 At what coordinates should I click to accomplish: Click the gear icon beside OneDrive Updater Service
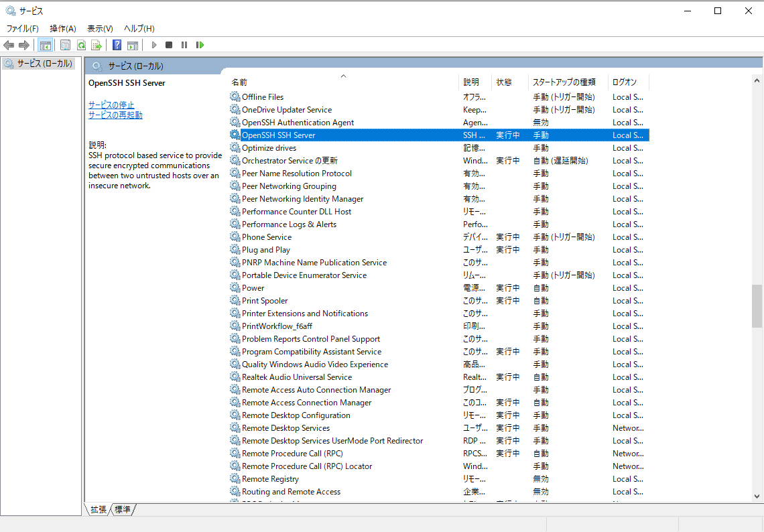click(x=235, y=109)
